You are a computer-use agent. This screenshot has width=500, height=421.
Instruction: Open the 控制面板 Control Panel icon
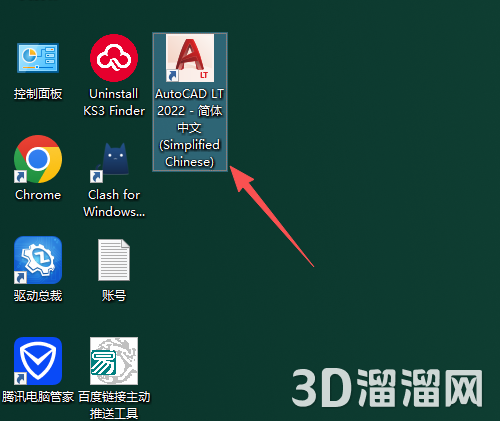pyautogui.click(x=38, y=58)
